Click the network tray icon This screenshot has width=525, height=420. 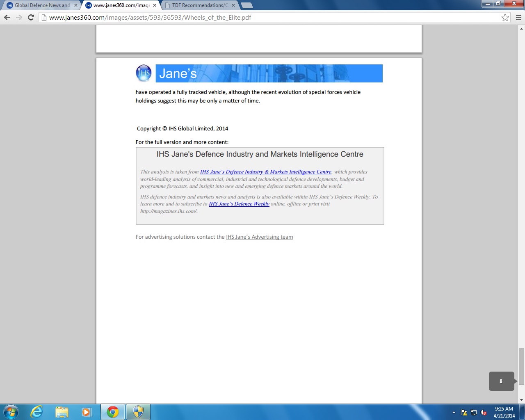(474, 413)
